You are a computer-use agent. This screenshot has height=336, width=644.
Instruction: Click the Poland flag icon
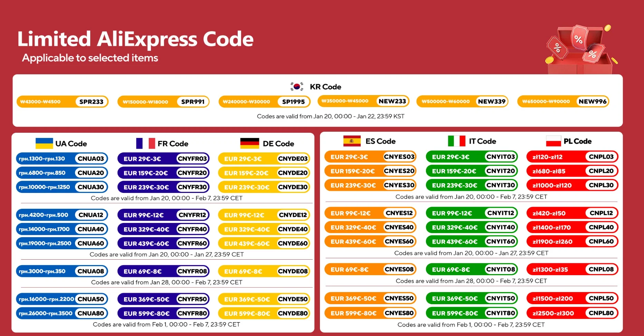pos(553,141)
